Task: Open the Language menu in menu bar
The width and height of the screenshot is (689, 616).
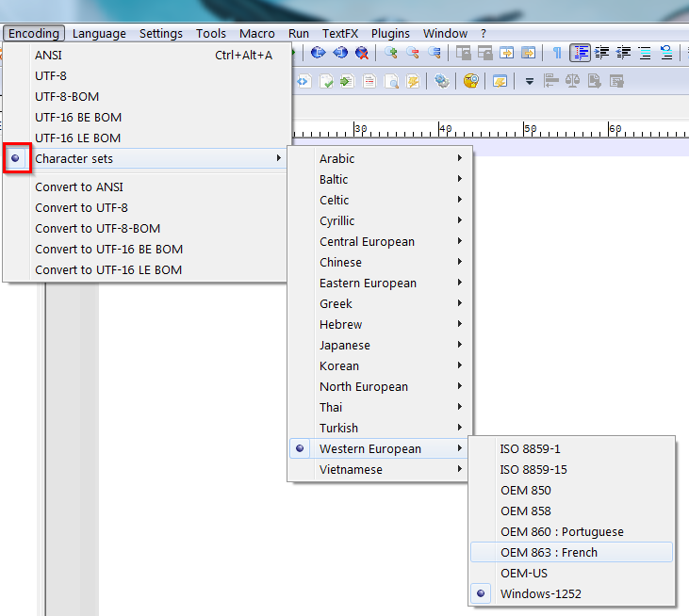Action: 99,33
